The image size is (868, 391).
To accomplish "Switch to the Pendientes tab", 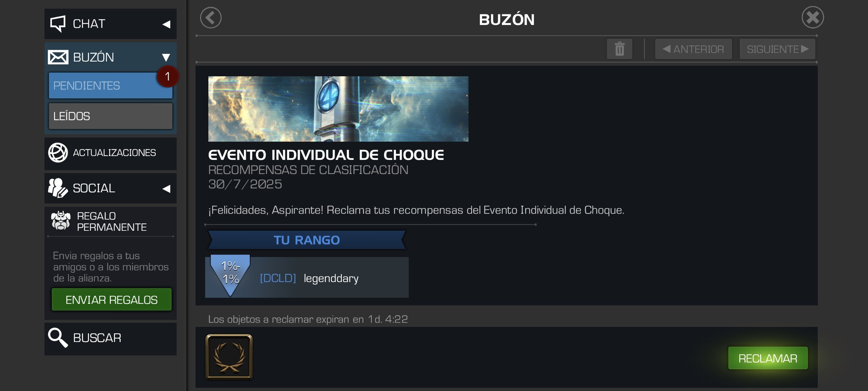I will [110, 86].
